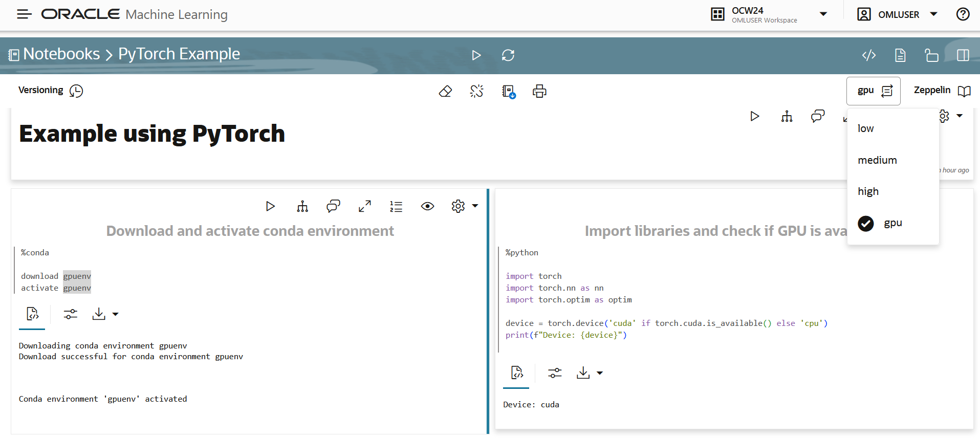Toggle the gpu resource selector button
The height and width of the screenshot is (438, 980).
[873, 91]
